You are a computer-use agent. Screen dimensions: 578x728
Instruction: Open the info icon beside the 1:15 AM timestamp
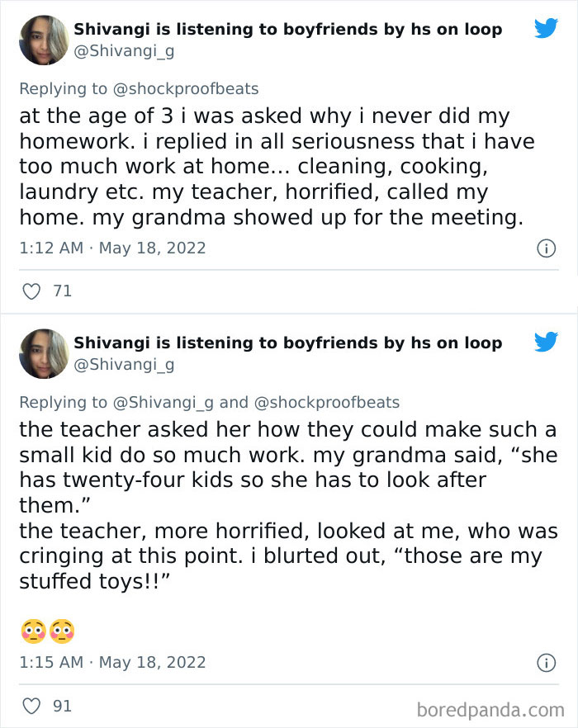[546, 663]
